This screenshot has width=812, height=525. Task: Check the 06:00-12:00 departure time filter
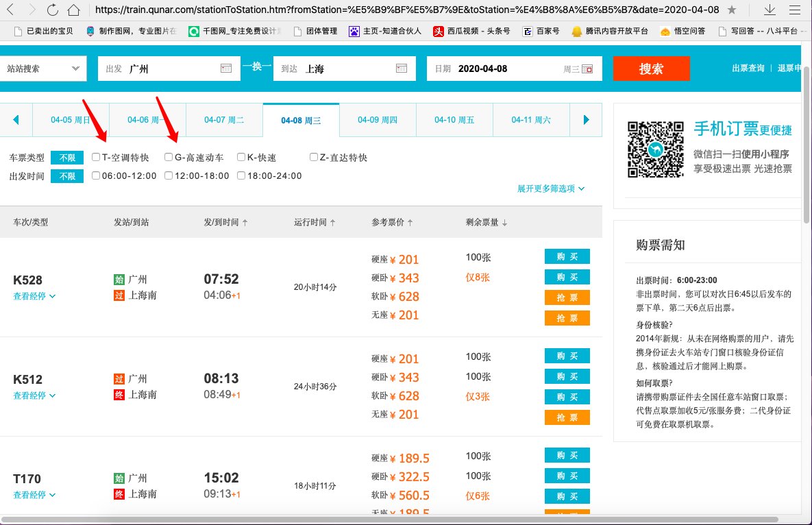pyautogui.click(x=96, y=175)
